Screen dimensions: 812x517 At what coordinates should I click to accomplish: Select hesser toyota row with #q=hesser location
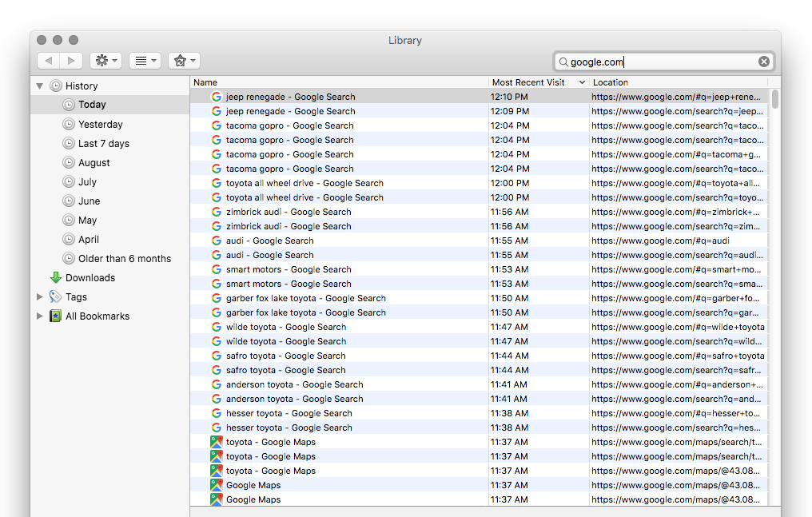coord(479,413)
